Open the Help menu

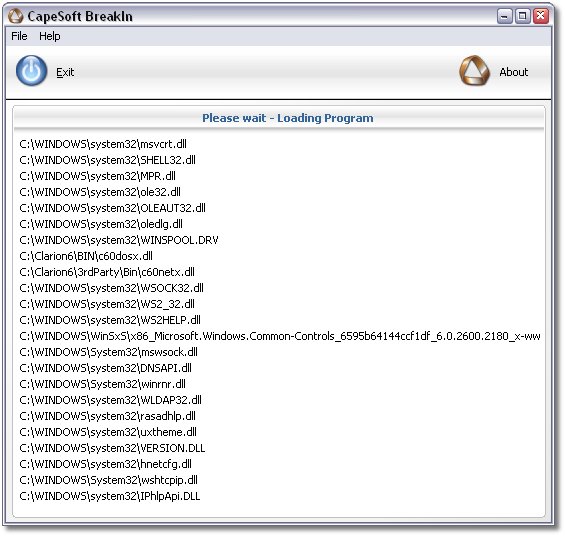(x=50, y=36)
